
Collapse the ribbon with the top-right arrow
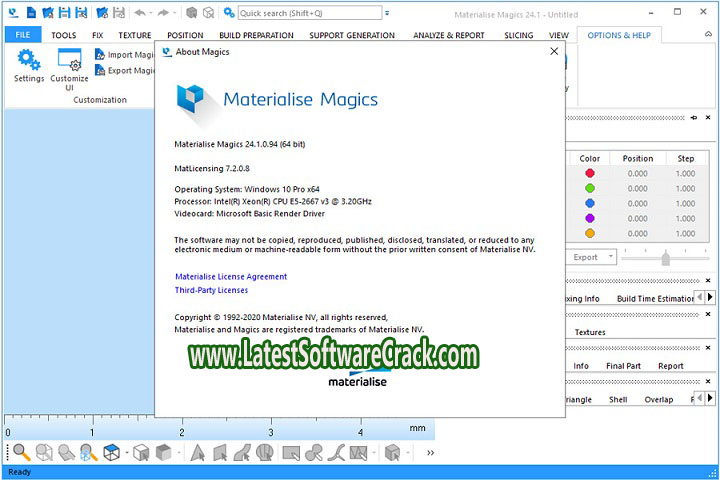[x=709, y=34]
